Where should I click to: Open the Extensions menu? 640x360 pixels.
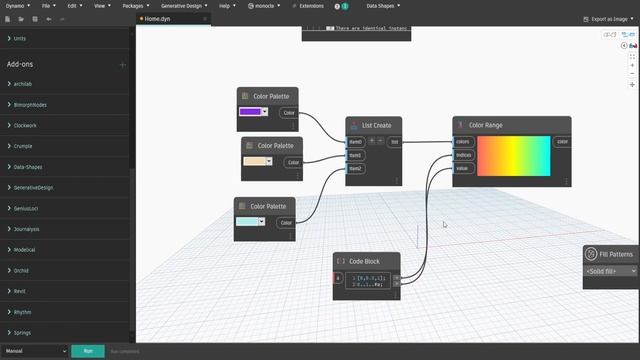pyautogui.click(x=308, y=6)
